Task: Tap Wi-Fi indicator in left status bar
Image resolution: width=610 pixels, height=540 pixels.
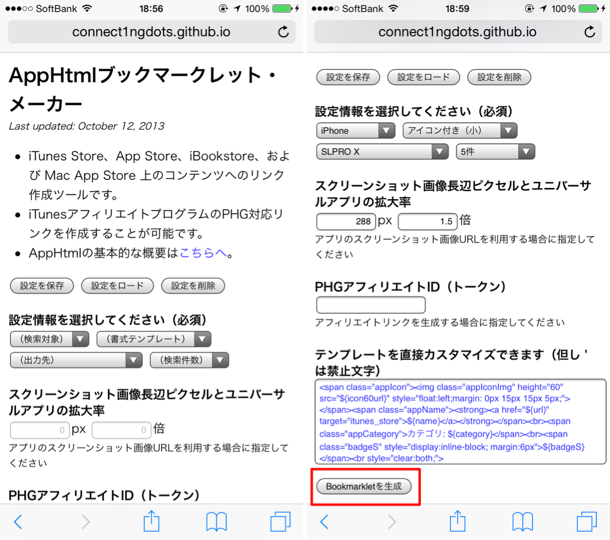Action: pyautogui.click(x=88, y=8)
